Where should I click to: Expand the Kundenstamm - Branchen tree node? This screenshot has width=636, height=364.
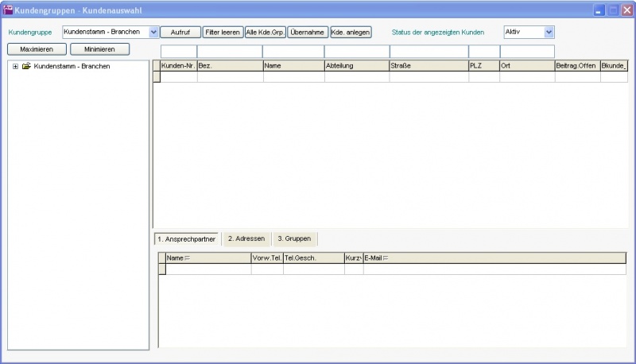[x=15, y=66]
